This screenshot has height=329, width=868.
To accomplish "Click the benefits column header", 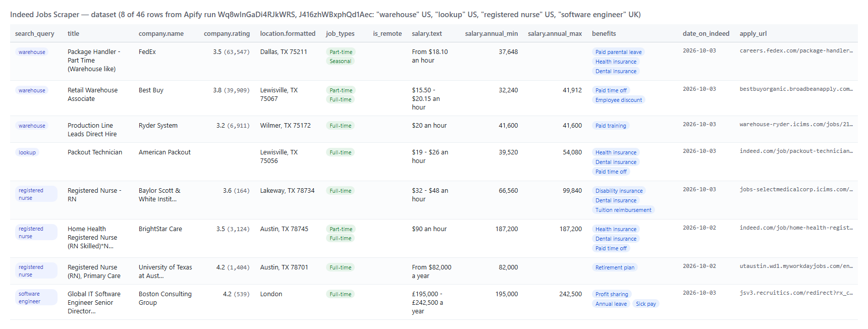I will tap(604, 34).
